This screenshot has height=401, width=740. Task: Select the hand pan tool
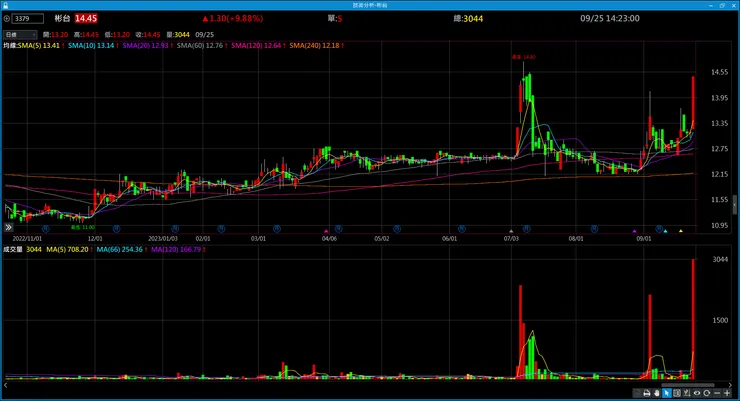pyautogui.click(x=657, y=393)
